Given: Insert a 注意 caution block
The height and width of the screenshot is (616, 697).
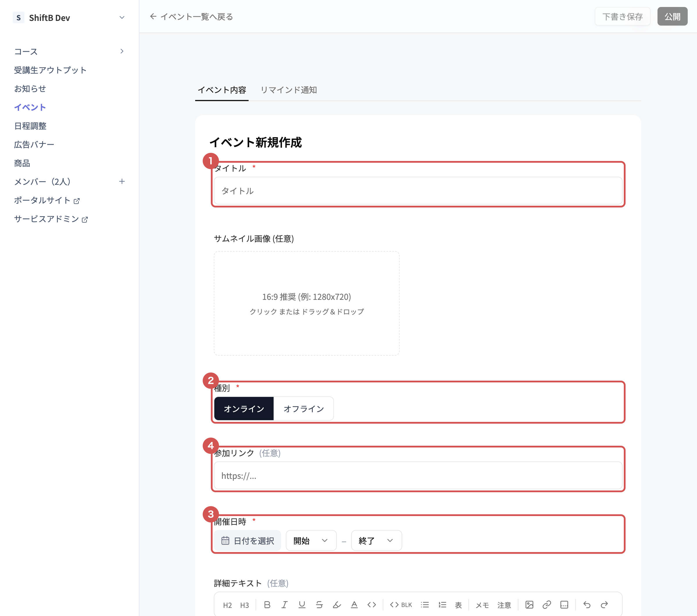Looking at the screenshot, I should pos(504,605).
